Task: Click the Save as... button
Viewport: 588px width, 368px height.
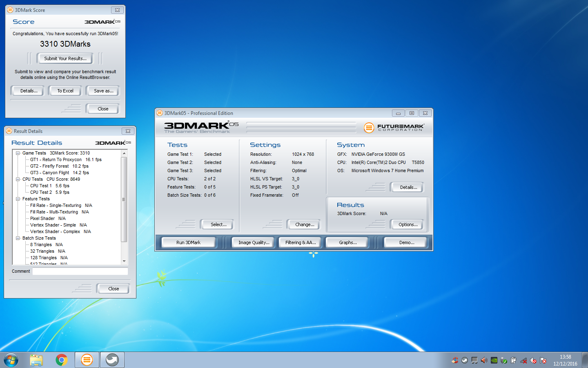Action: point(103,91)
